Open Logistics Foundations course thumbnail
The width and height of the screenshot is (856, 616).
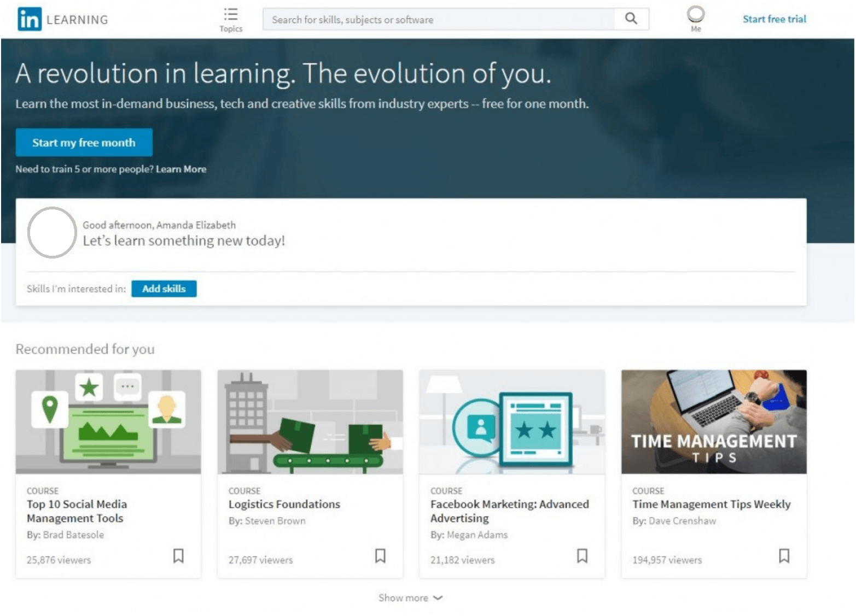pos(310,422)
